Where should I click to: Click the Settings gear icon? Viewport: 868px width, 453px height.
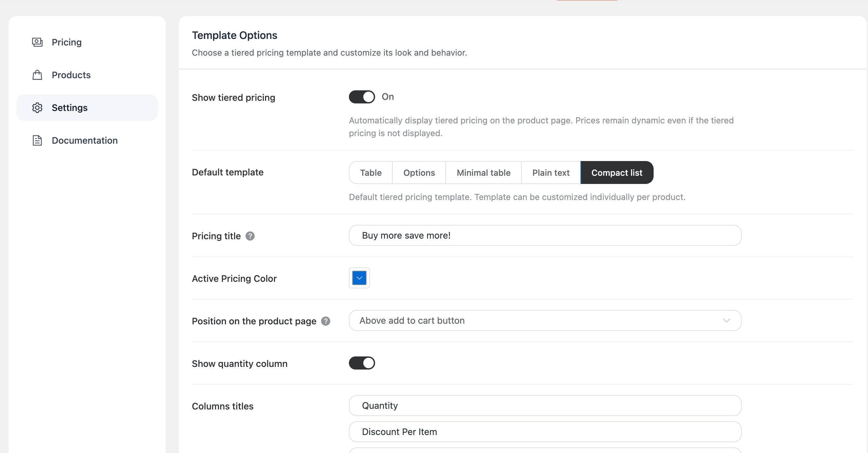click(37, 107)
